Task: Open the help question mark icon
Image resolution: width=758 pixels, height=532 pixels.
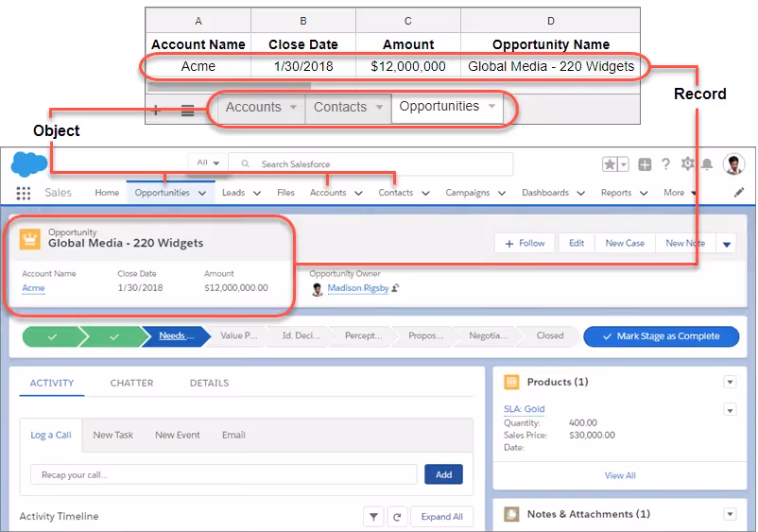Action: pyautogui.click(x=665, y=164)
